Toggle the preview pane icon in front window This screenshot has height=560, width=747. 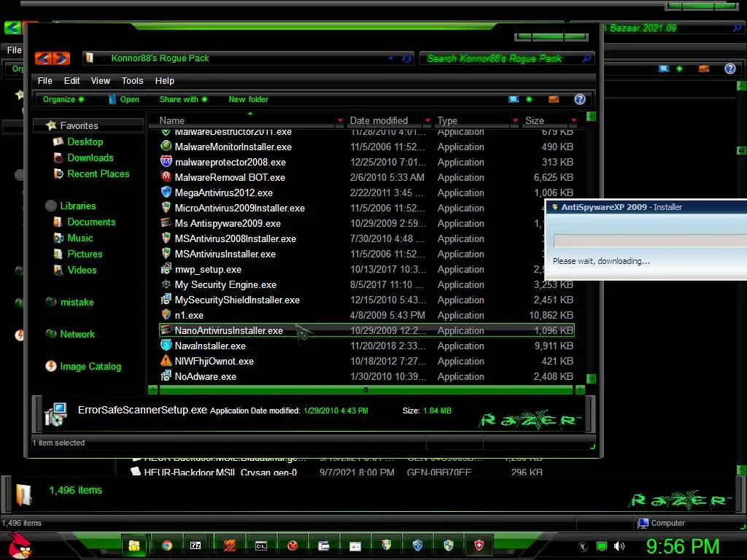554,99
